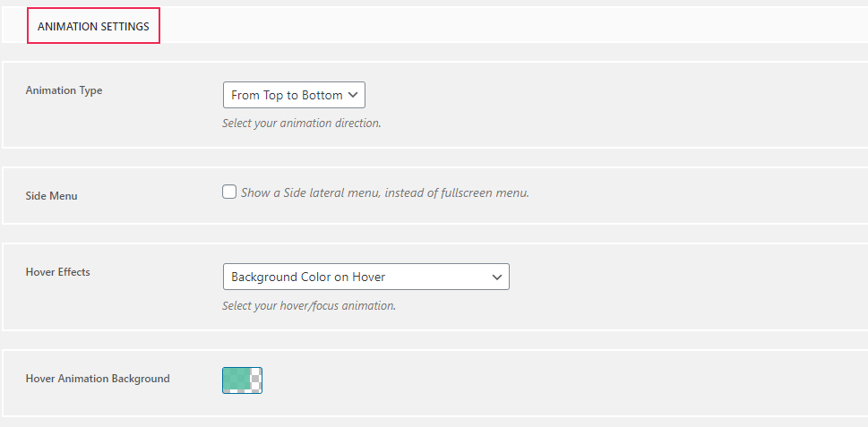Open the Animation Settings tab
The image size is (868, 427).
click(x=93, y=26)
